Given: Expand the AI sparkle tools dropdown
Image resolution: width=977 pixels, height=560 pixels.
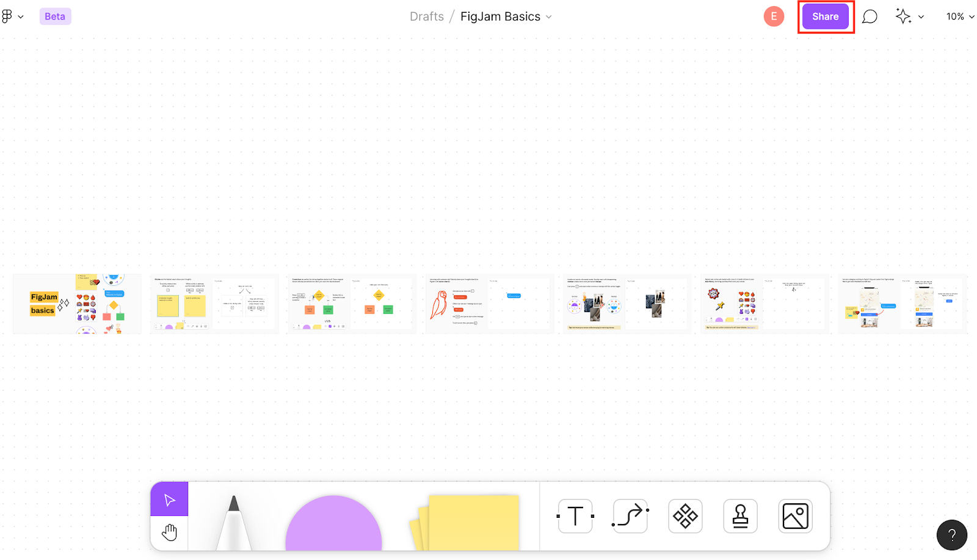Looking at the screenshot, I should coord(909,16).
